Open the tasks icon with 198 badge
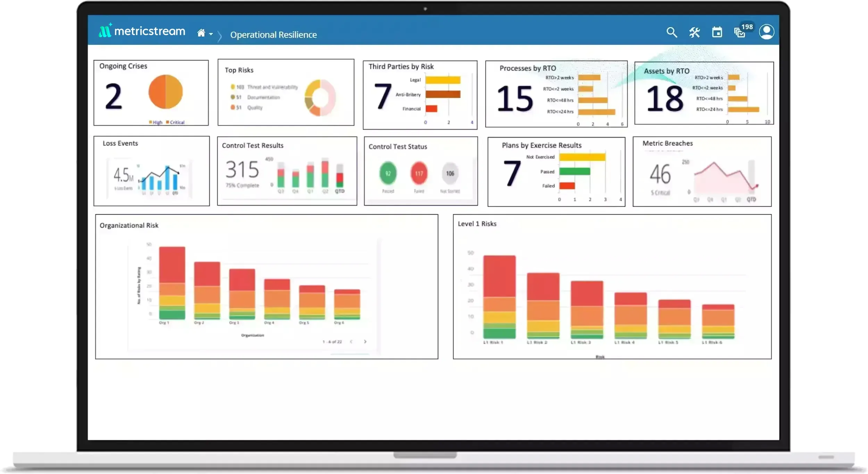Viewport: 868px width, 474px height. pyautogui.click(x=740, y=33)
